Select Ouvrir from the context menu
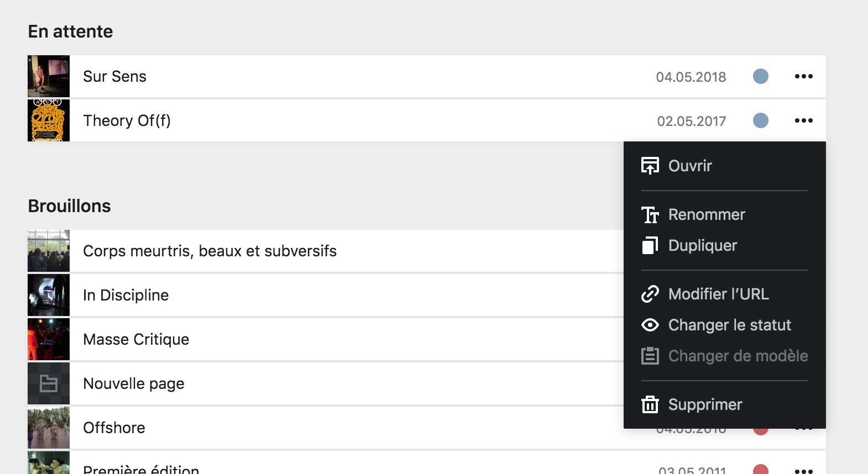The height and width of the screenshot is (474, 868). point(689,165)
